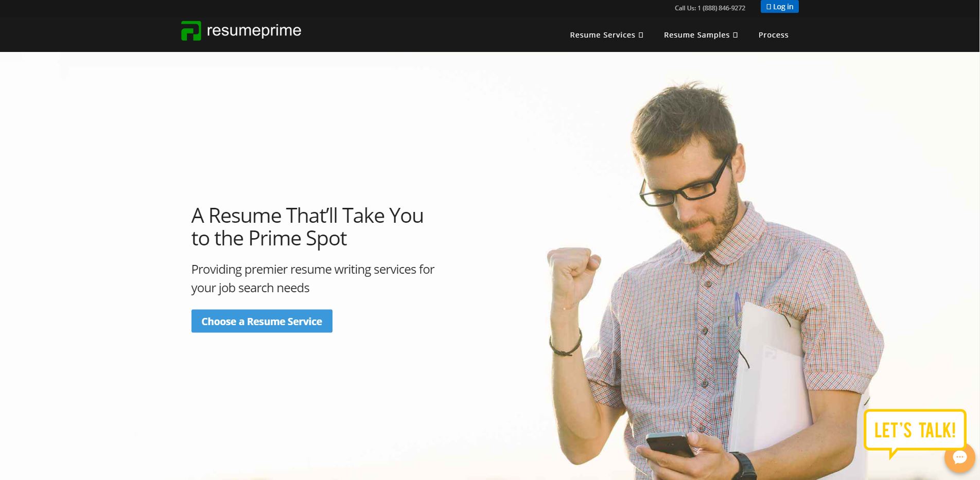Click Choose a Resume Service button
The image size is (980, 480).
[x=262, y=321]
